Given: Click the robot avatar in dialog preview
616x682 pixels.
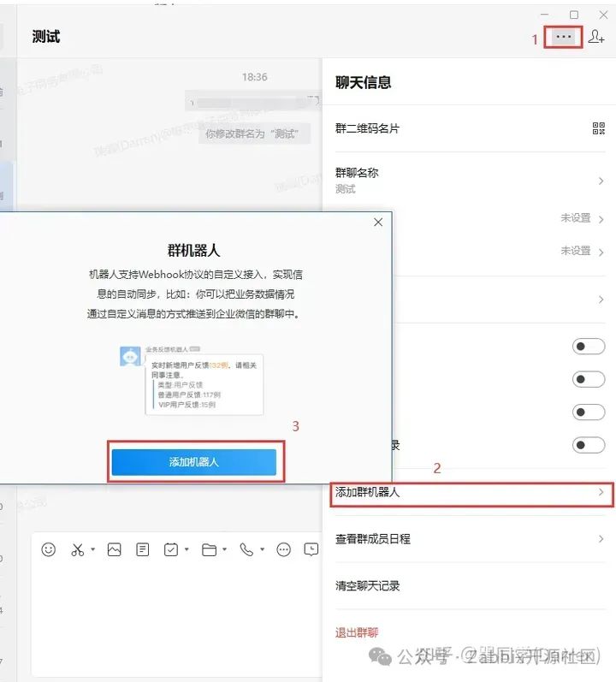Looking at the screenshot, I should point(130,357).
